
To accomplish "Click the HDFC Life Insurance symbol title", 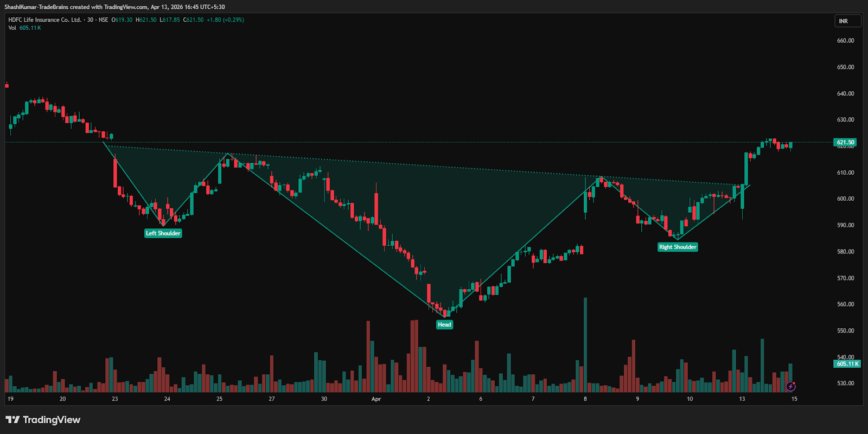I will (44, 20).
